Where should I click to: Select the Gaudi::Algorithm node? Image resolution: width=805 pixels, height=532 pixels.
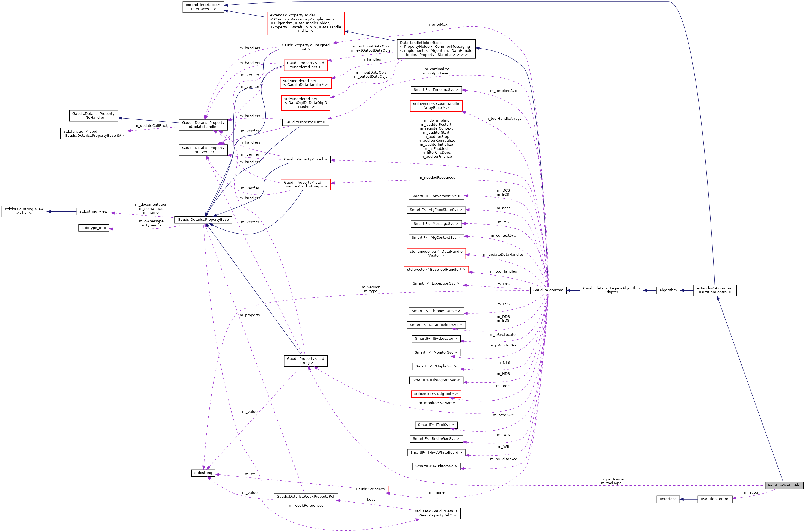(x=548, y=290)
